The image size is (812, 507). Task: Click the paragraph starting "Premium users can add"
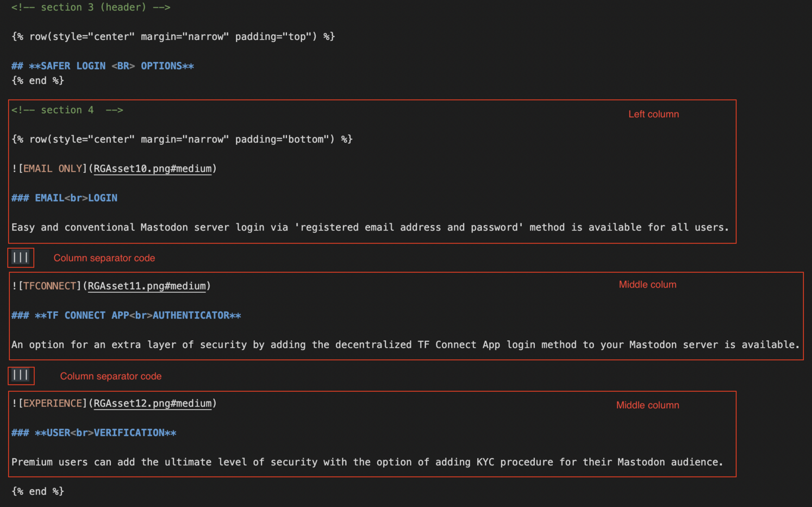tap(367, 462)
